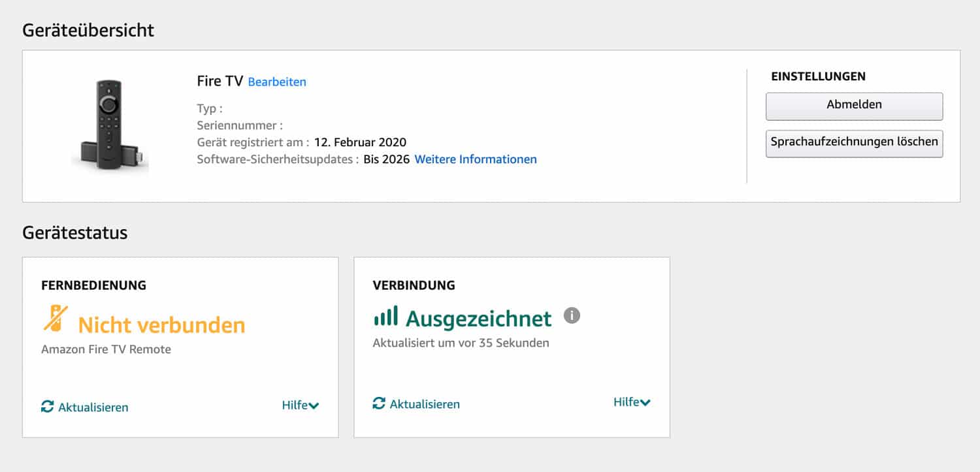This screenshot has height=472, width=980.
Task: Click the disconnected remote icon
Action: pyautogui.click(x=56, y=318)
